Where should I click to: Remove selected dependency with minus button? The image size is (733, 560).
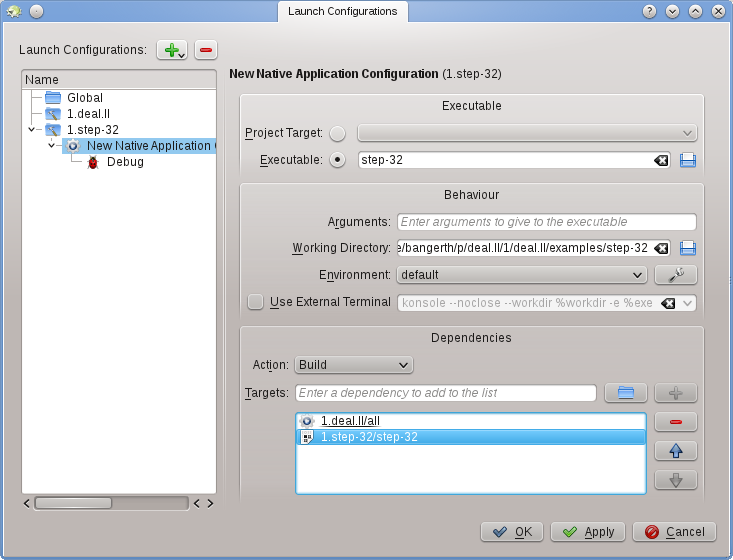click(x=676, y=422)
